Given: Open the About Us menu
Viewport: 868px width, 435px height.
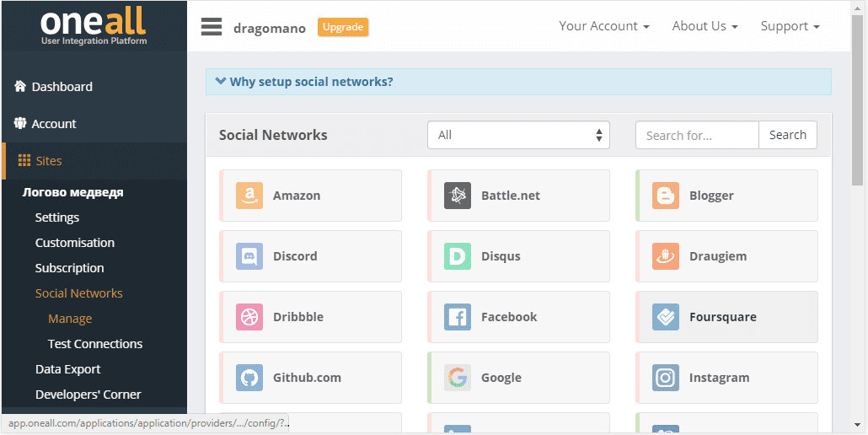Looking at the screenshot, I should [705, 26].
